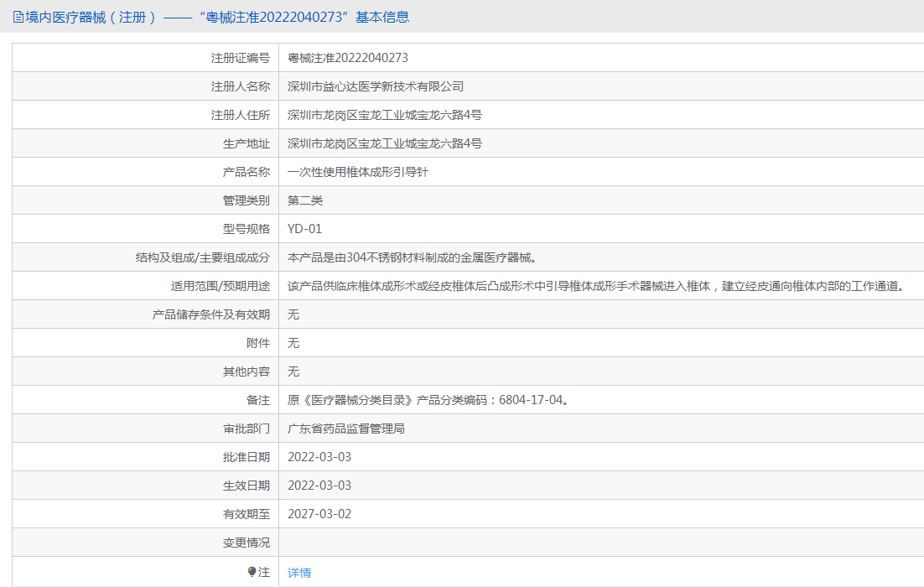The width and height of the screenshot is (924, 587).
Task: Select the intended use description starting 该产品供临床
Action: pos(596,286)
